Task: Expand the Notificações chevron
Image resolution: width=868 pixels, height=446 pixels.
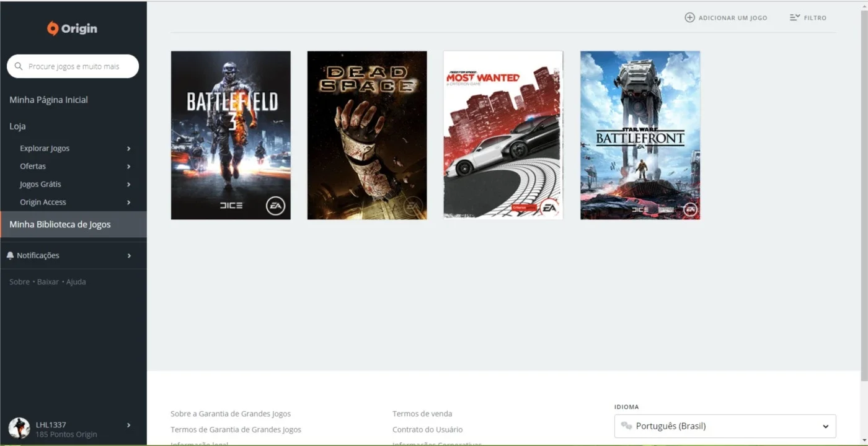Action: coord(129,255)
